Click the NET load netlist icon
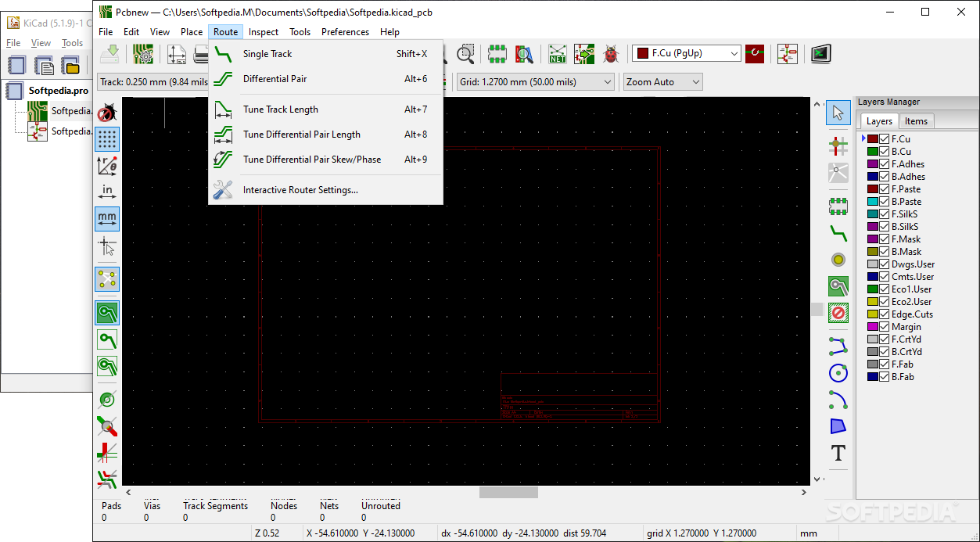This screenshot has height=542, width=980. coord(558,54)
